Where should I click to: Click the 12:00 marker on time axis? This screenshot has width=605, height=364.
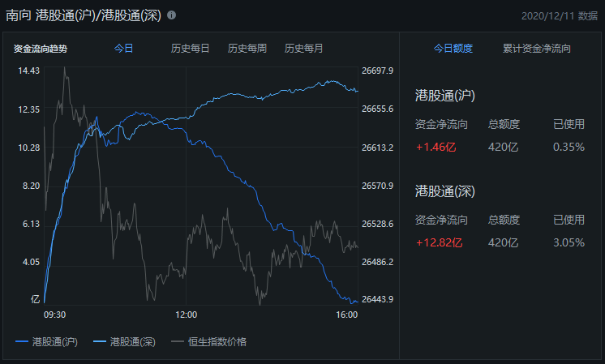pos(187,314)
